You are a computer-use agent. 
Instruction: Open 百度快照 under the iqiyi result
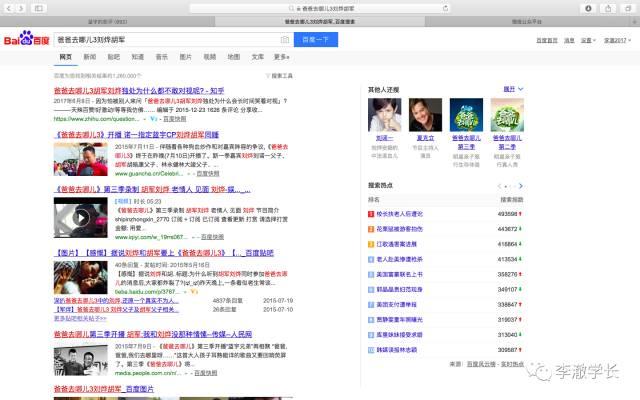coord(212,237)
